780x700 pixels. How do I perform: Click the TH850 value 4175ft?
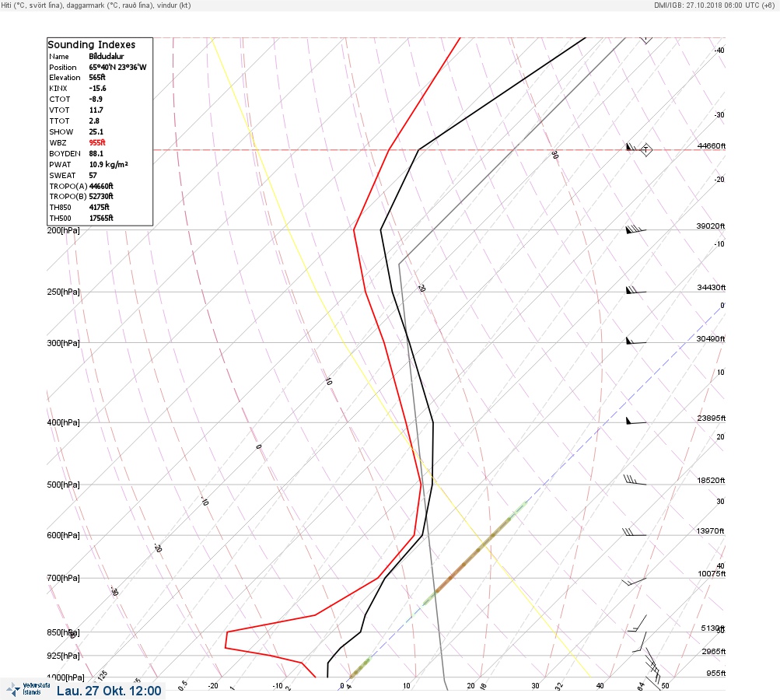99,208
